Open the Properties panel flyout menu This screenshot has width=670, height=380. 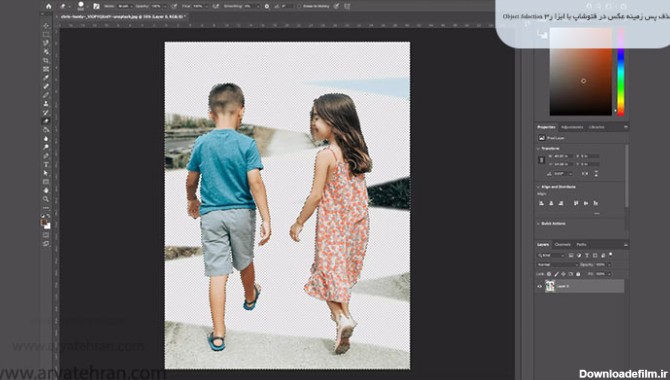click(x=626, y=127)
